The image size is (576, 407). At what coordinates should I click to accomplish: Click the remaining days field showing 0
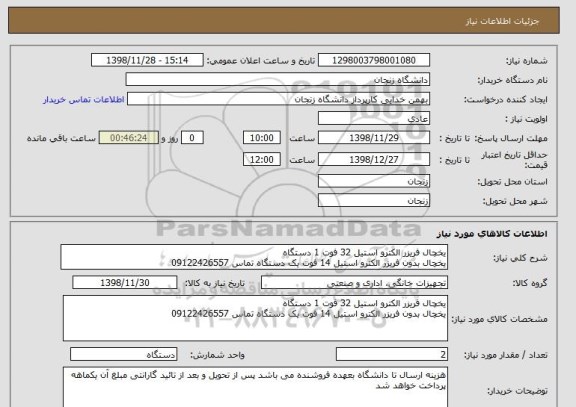(x=192, y=138)
